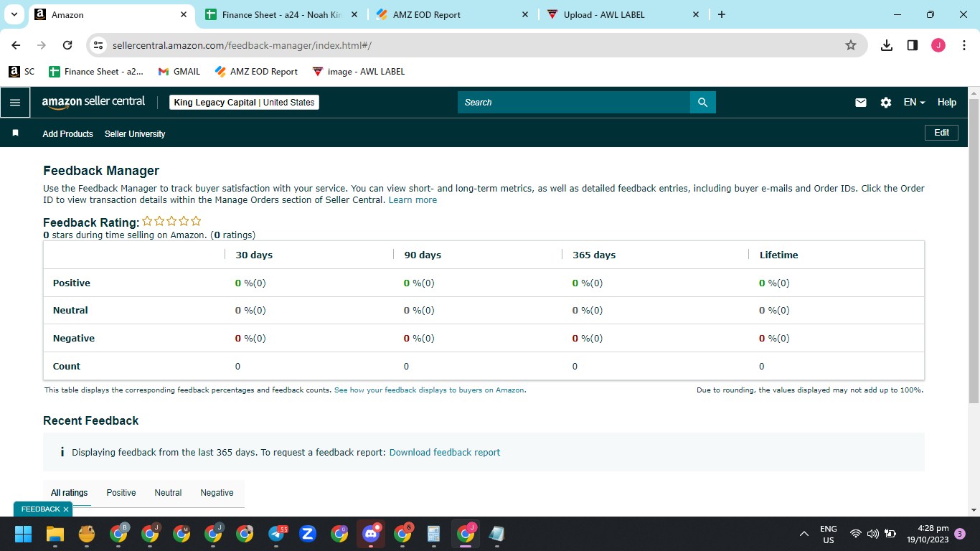The height and width of the screenshot is (551, 980).
Task: Open the Finance Sheet bookmark
Action: [96, 72]
